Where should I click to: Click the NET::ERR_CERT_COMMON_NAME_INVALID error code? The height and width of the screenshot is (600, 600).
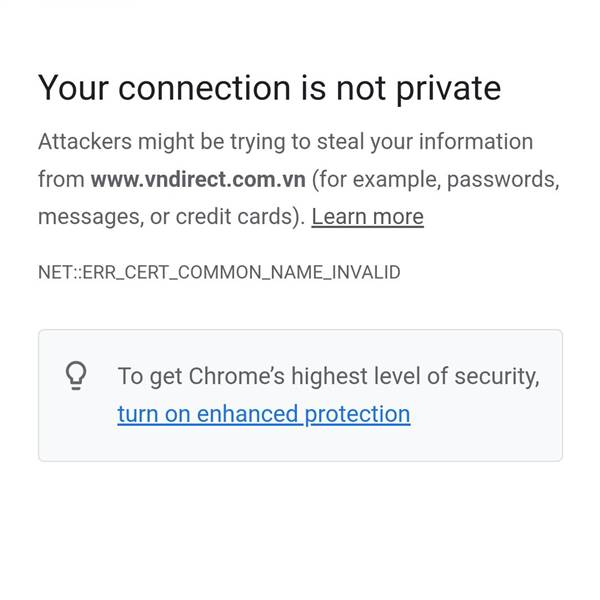click(x=219, y=271)
